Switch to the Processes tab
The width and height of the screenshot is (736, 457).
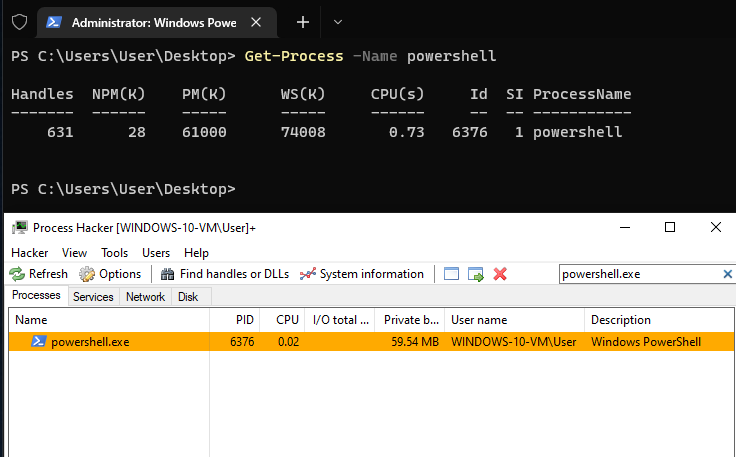pos(36,296)
